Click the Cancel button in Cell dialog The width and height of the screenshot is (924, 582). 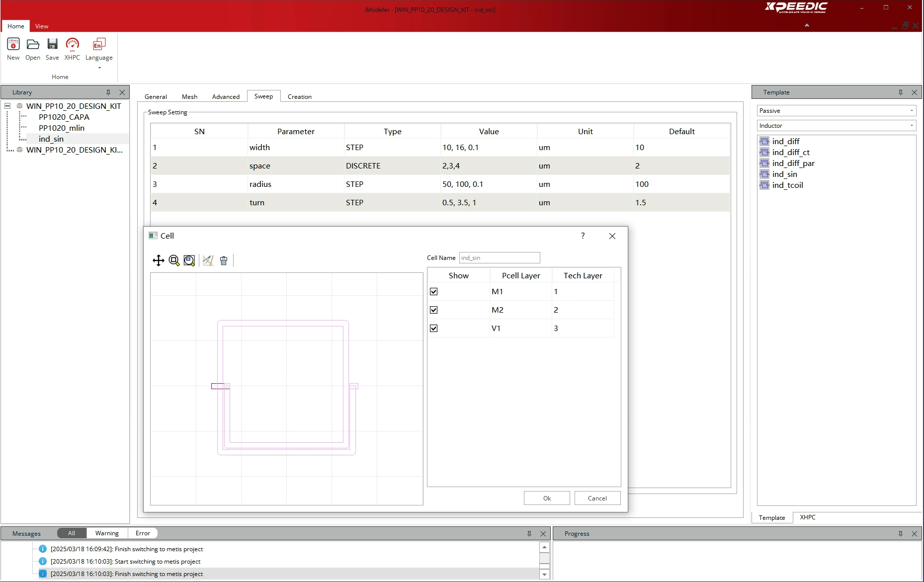(597, 499)
